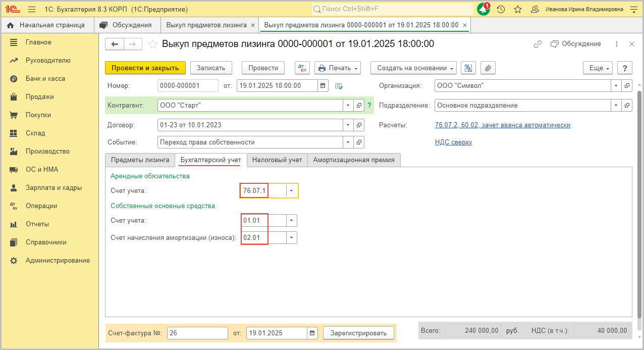Open the 1C main menu hamburger icon
The height and width of the screenshot is (350, 644).
(x=32, y=9)
